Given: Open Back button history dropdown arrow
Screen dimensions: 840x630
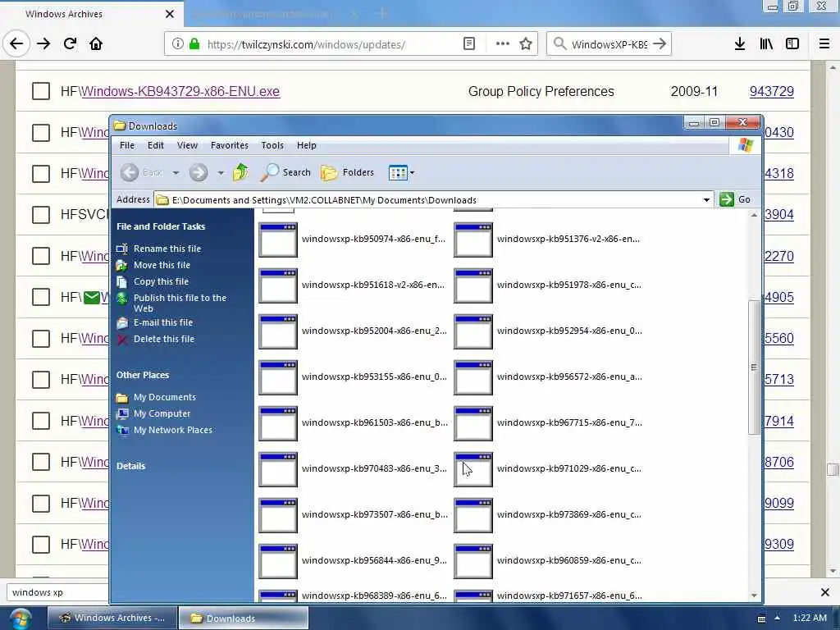Looking at the screenshot, I should [x=176, y=172].
